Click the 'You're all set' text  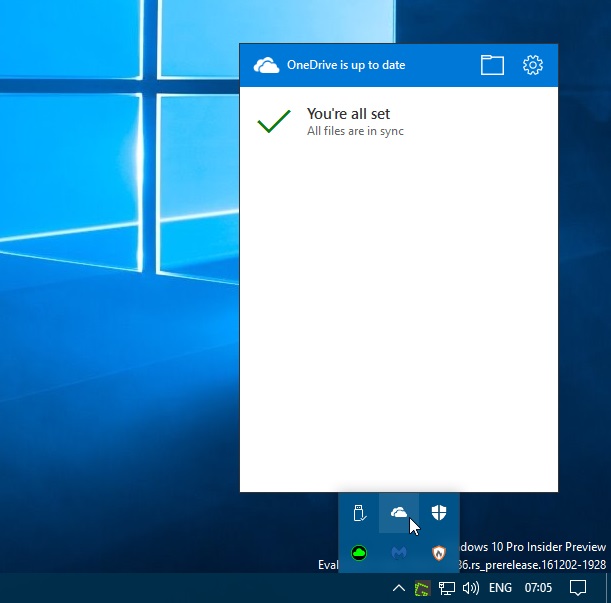coord(348,114)
